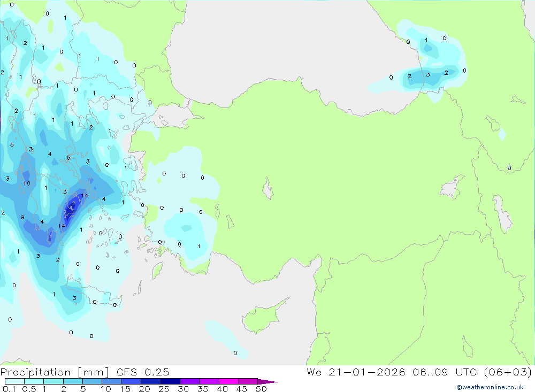Screen dimensions: 535x392
Task: Click the "06..09 UTC" time range text
Action: point(445,372)
